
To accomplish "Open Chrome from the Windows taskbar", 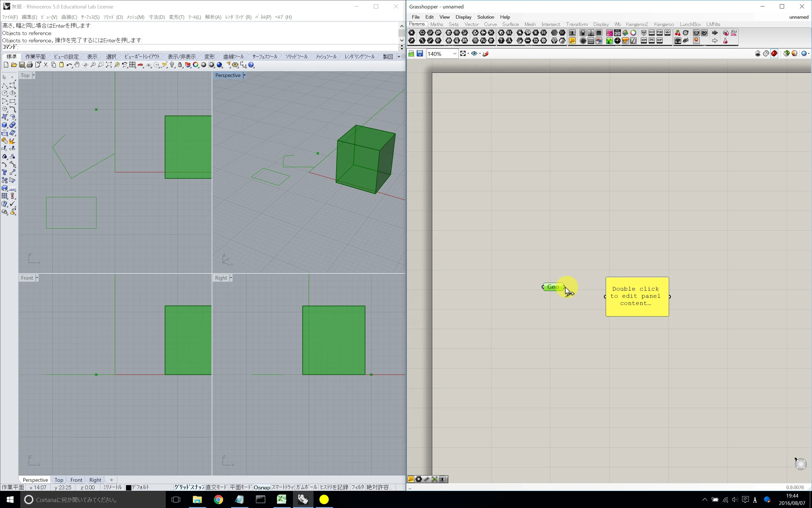I will coord(219,500).
